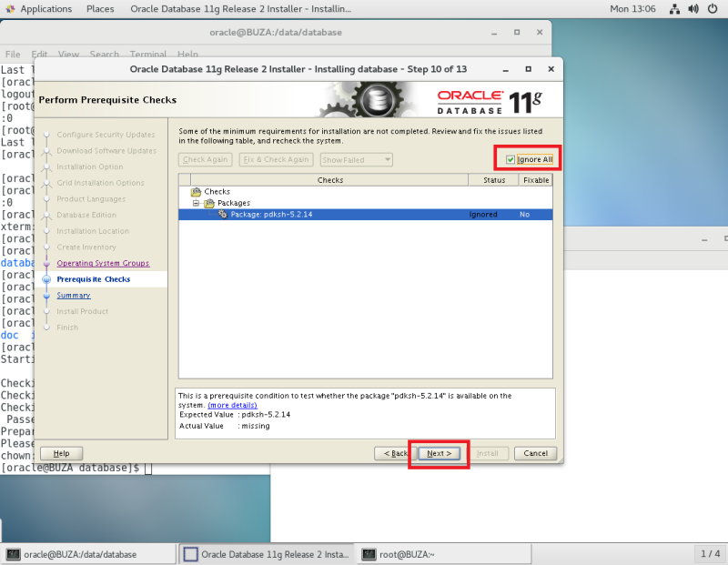Open the Places menu

(100, 9)
